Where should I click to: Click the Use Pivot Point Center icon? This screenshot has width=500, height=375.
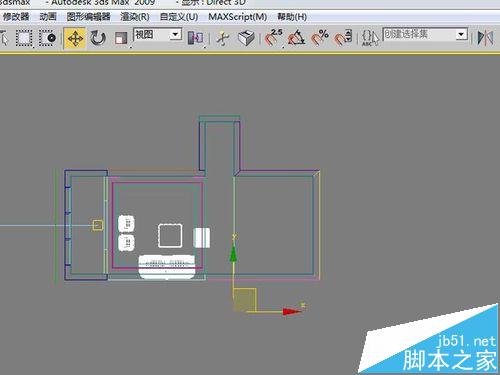tap(195, 38)
